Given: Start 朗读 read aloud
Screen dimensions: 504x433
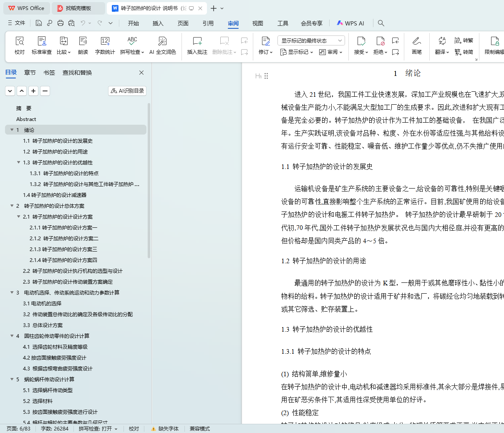Looking at the screenshot, I should [x=83, y=45].
